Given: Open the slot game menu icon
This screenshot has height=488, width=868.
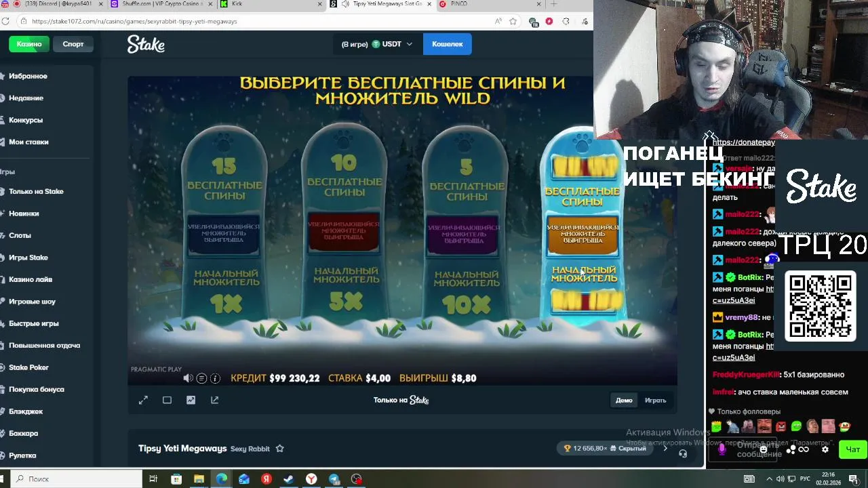Looking at the screenshot, I should coord(201,378).
